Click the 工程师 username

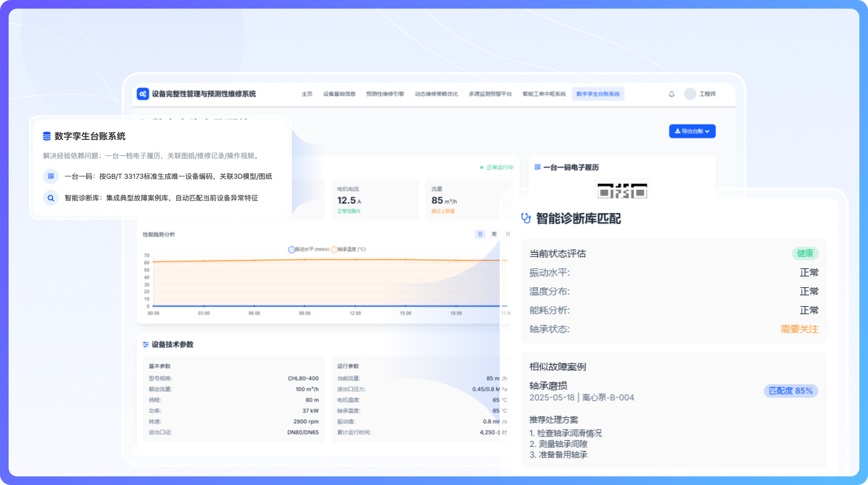click(x=708, y=94)
